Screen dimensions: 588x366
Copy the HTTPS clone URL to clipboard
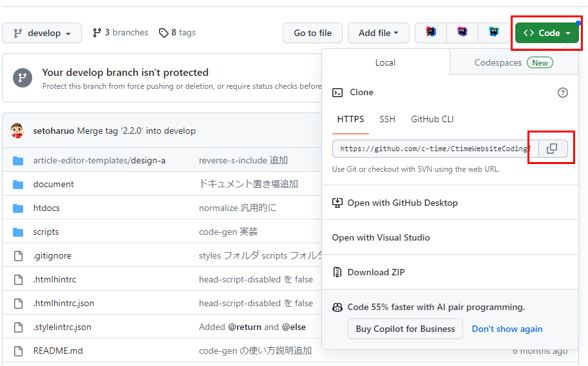pyautogui.click(x=552, y=149)
